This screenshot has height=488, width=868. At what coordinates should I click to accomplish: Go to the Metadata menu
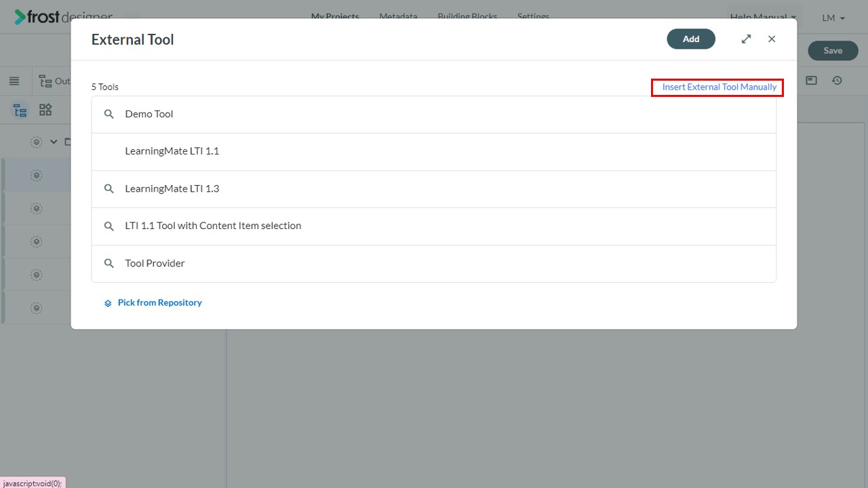[x=398, y=16]
